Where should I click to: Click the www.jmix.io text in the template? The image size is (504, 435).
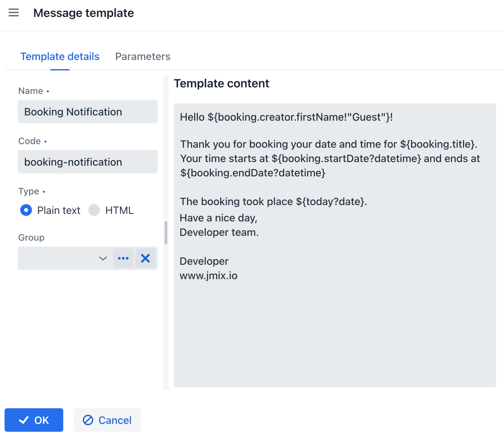click(x=208, y=275)
